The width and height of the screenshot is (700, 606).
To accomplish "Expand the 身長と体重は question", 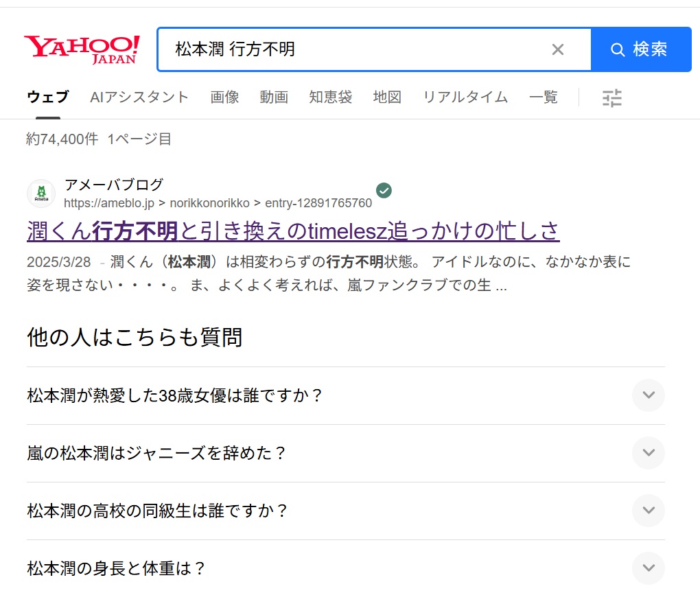I will pyautogui.click(x=648, y=568).
